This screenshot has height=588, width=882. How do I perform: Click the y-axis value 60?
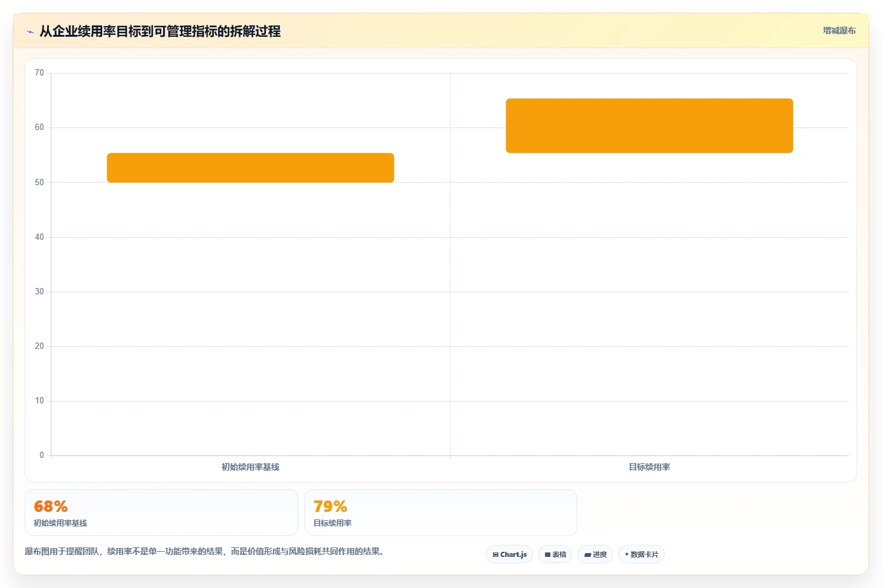tap(39, 127)
